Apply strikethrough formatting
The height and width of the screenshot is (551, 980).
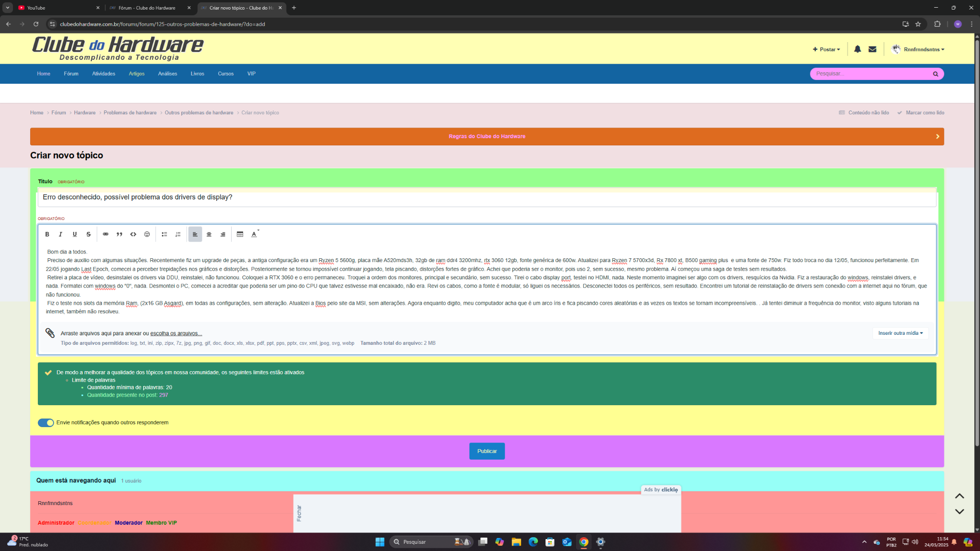click(x=88, y=234)
